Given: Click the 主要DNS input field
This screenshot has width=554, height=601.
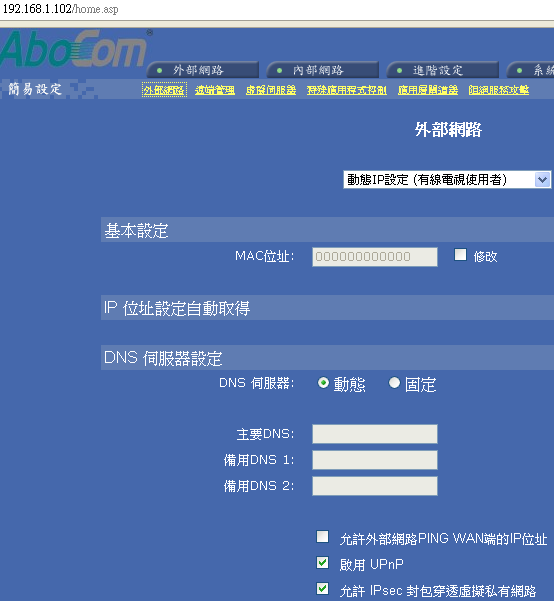Looking at the screenshot, I should tap(375, 434).
